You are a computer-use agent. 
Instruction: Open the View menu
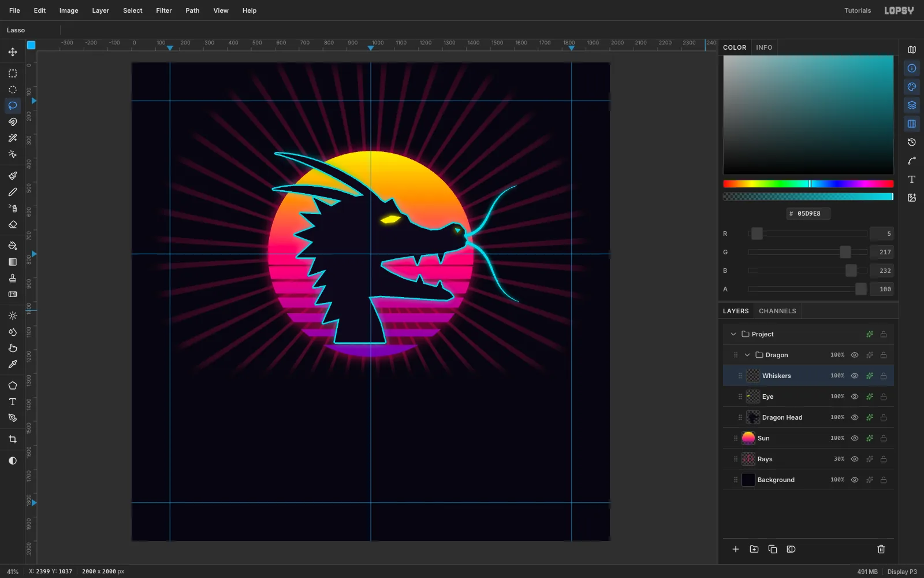221,10
